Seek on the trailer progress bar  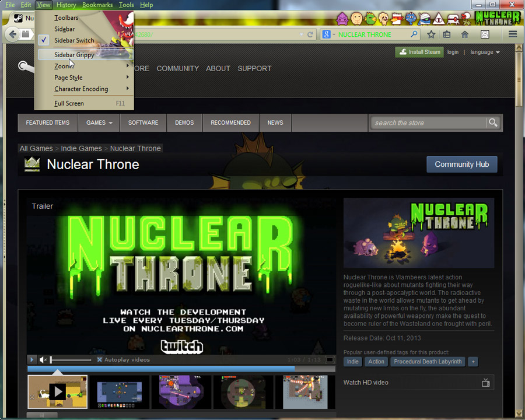point(181,369)
